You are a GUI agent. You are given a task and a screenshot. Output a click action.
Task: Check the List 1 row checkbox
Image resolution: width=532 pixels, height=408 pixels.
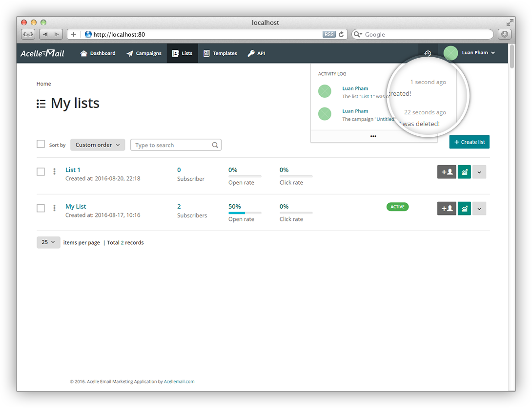pos(41,172)
